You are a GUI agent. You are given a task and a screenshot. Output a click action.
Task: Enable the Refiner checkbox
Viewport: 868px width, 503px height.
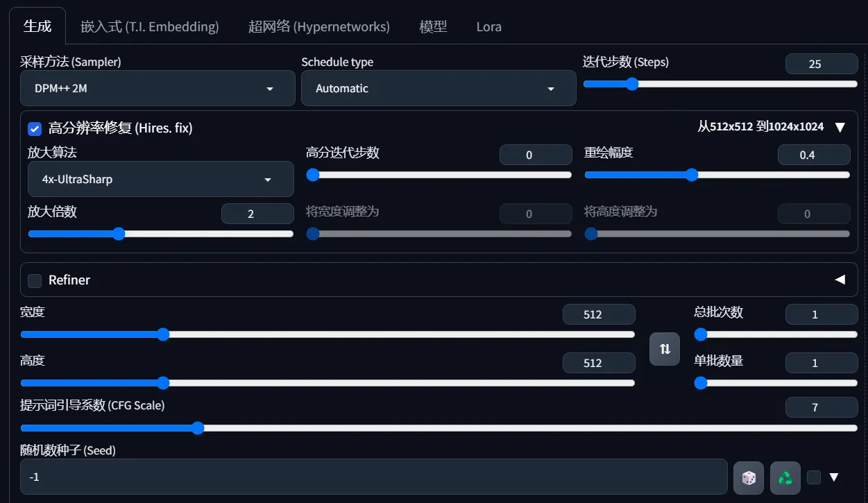point(35,280)
